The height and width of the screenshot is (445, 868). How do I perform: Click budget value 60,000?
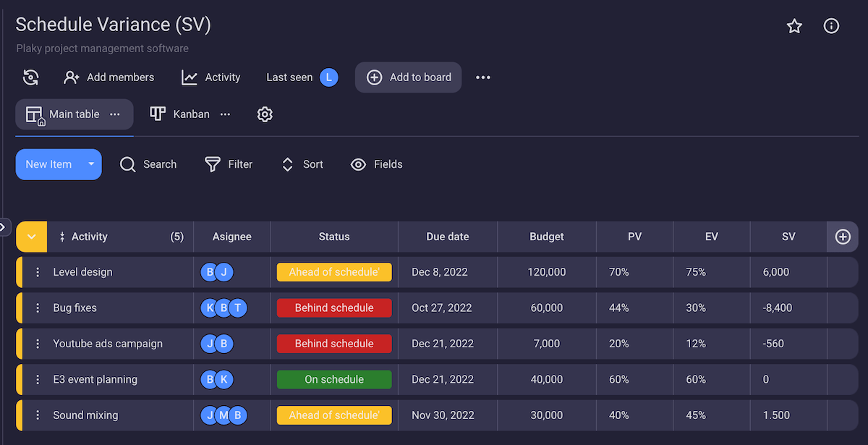[x=547, y=308]
